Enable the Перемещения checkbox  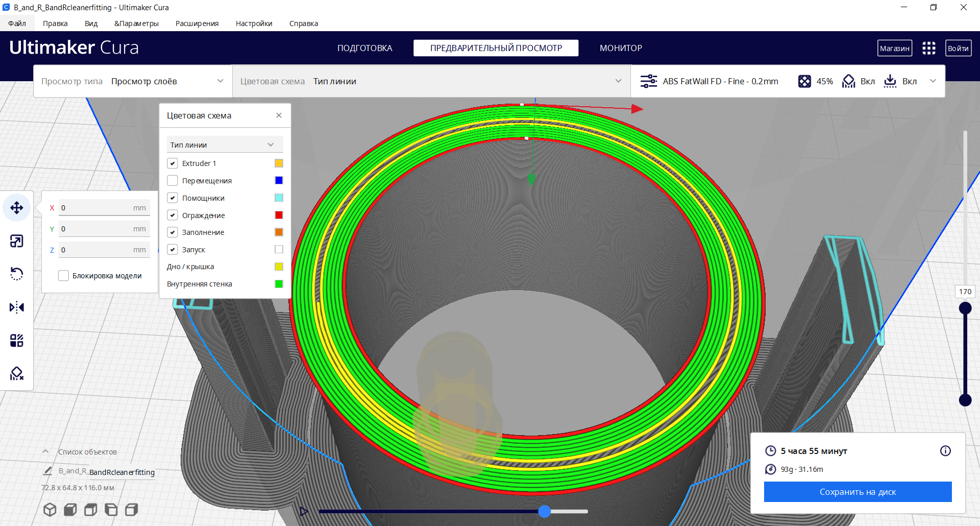tap(173, 181)
